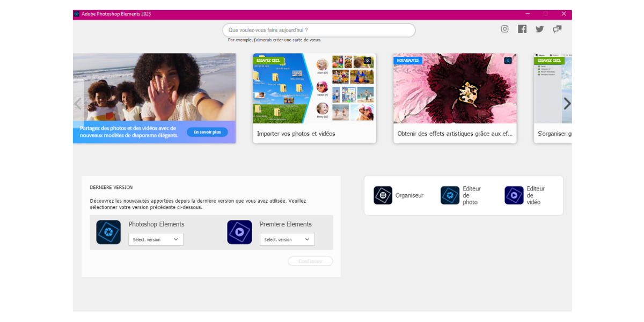Close the Adobe Photoshop Elements 2023 window
Viewport: 644px width, 322px height.
coord(563,14)
